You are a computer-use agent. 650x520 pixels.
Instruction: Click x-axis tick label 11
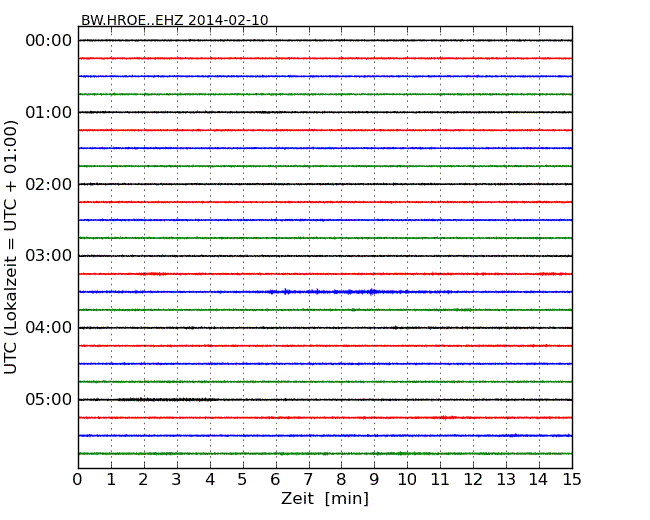[x=440, y=480]
